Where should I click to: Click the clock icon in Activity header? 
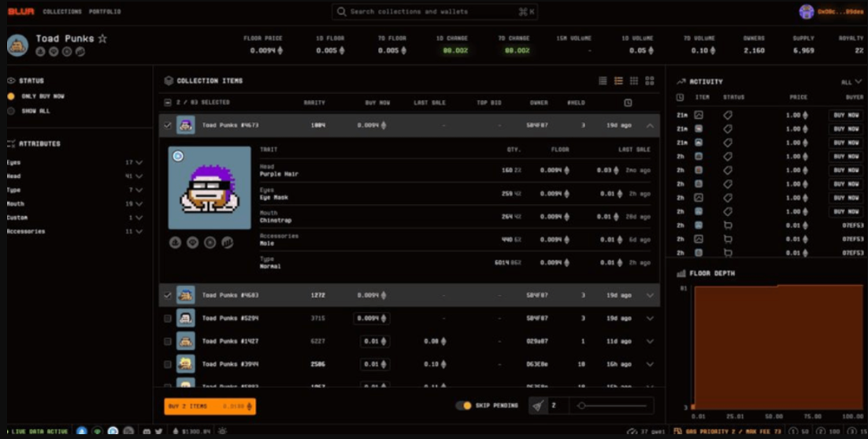coord(680,98)
